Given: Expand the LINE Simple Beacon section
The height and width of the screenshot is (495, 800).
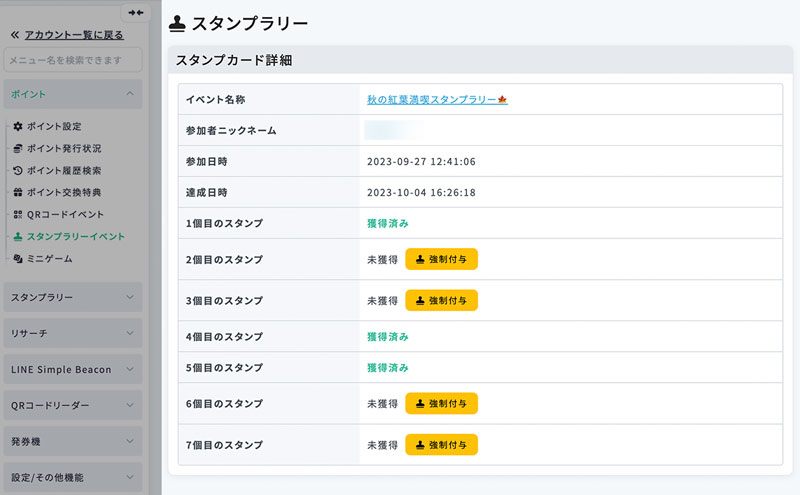Looking at the screenshot, I should pyautogui.click(x=72, y=369).
